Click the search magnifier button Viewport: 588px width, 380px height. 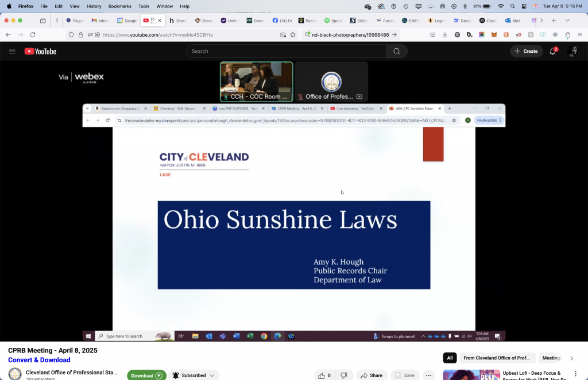coord(396,51)
